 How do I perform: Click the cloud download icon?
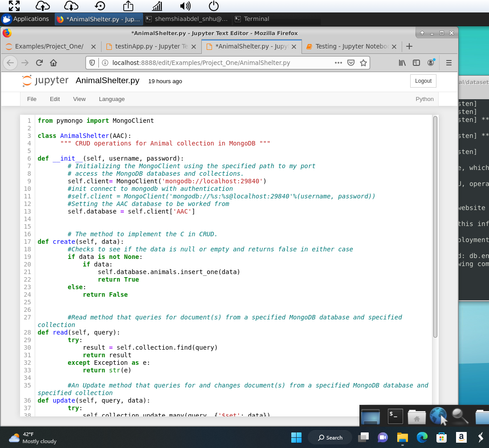(x=71, y=6)
